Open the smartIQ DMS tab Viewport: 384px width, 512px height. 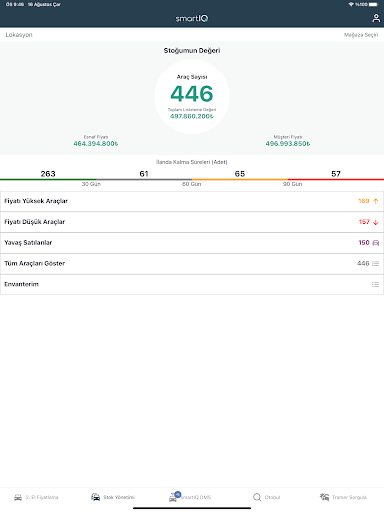point(190,497)
